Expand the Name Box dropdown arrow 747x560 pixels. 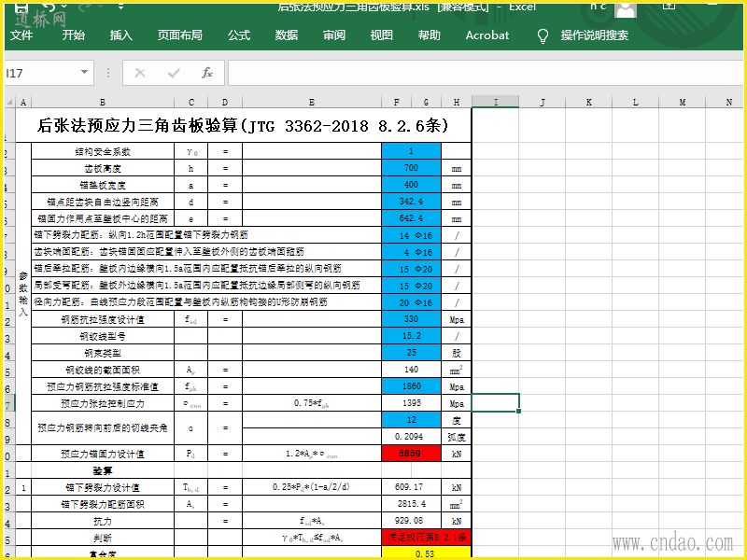84,73
